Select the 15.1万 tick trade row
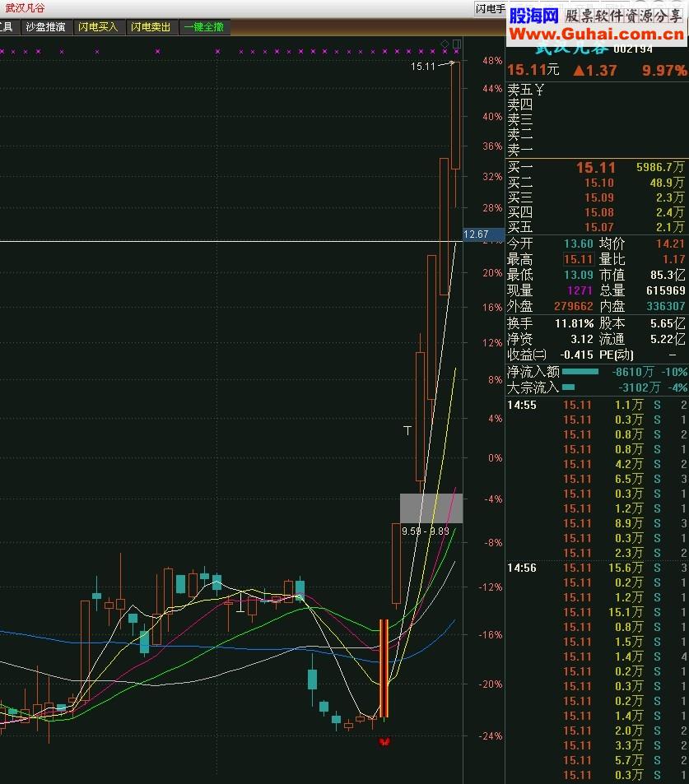The height and width of the screenshot is (784, 689). (597, 612)
